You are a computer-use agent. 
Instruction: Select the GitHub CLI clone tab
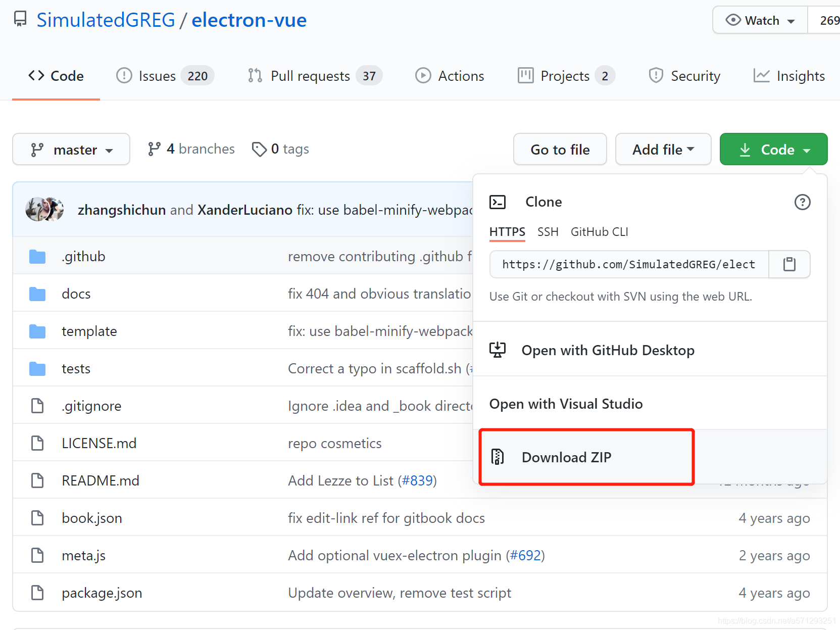(600, 232)
